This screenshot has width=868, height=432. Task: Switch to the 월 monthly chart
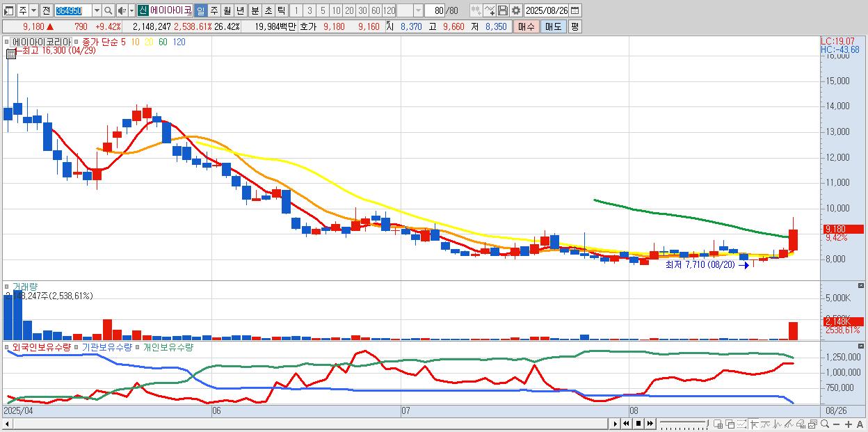pyautogui.click(x=227, y=10)
